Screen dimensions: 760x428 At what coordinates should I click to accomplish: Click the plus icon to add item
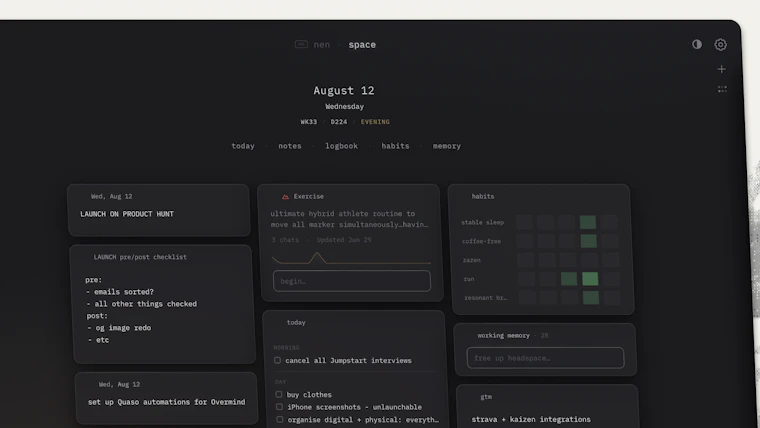(722, 69)
